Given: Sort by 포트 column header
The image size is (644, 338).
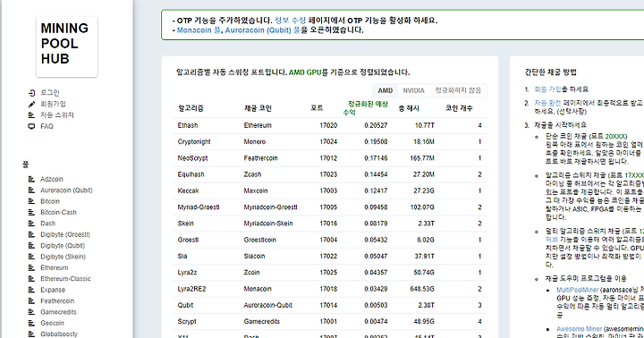Looking at the screenshot, I should (317, 108).
